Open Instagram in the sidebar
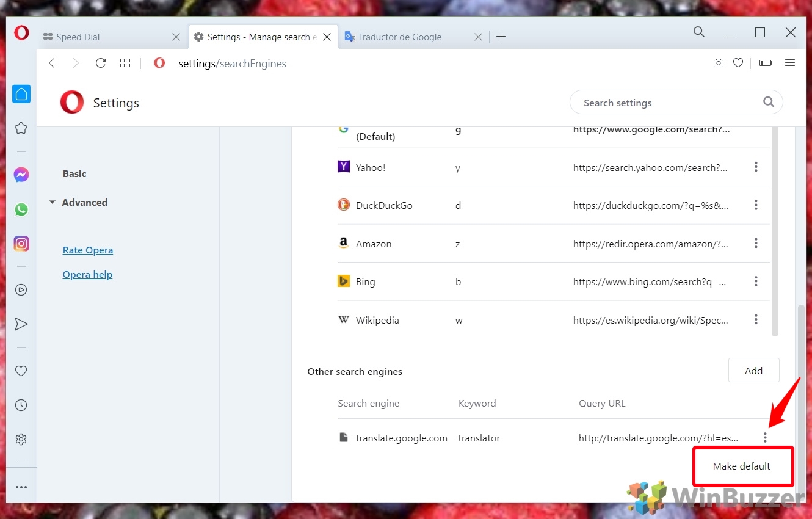 pyautogui.click(x=21, y=244)
